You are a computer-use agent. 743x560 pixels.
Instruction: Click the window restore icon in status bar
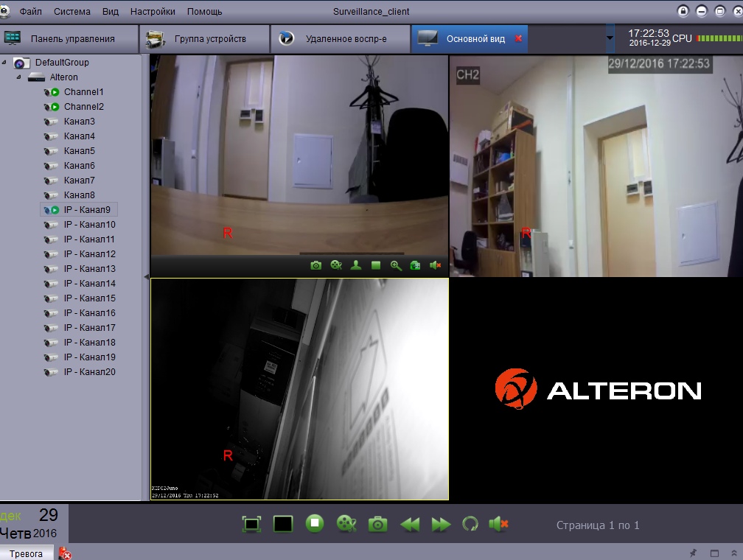coord(714,553)
